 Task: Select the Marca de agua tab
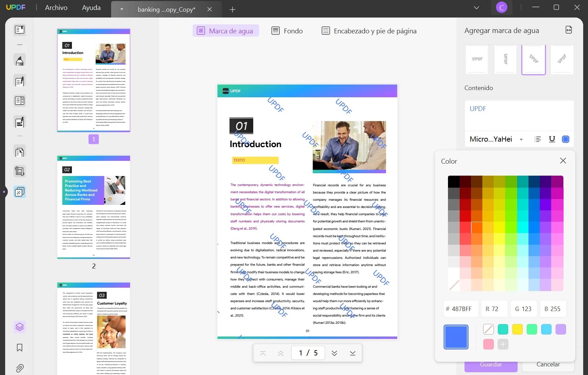(x=226, y=31)
